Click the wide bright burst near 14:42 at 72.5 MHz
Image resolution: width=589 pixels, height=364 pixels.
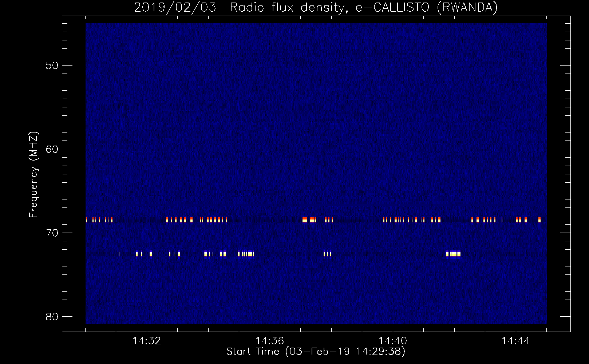click(454, 254)
